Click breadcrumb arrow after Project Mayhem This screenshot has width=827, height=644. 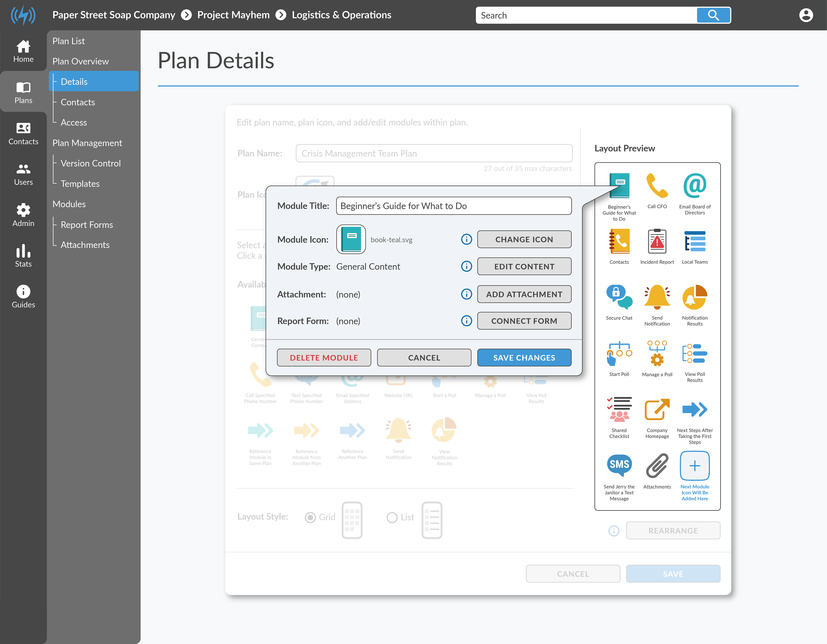point(281,15)
